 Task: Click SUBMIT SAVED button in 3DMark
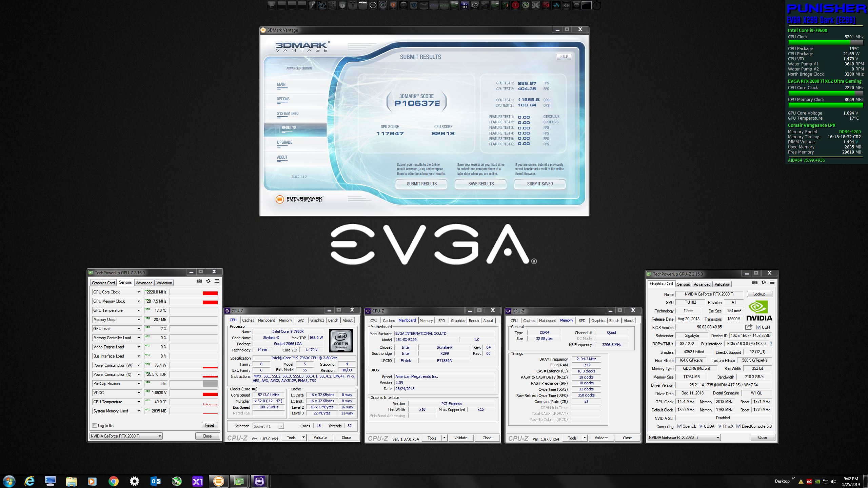pyautogui.click(x=540, y=184)
